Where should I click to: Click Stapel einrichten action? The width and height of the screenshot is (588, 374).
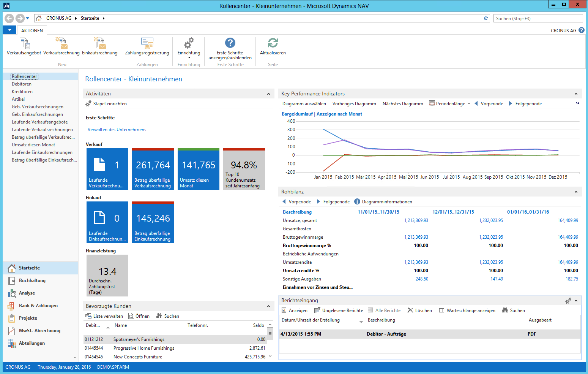pyautogui.click(x=106, y=104)
